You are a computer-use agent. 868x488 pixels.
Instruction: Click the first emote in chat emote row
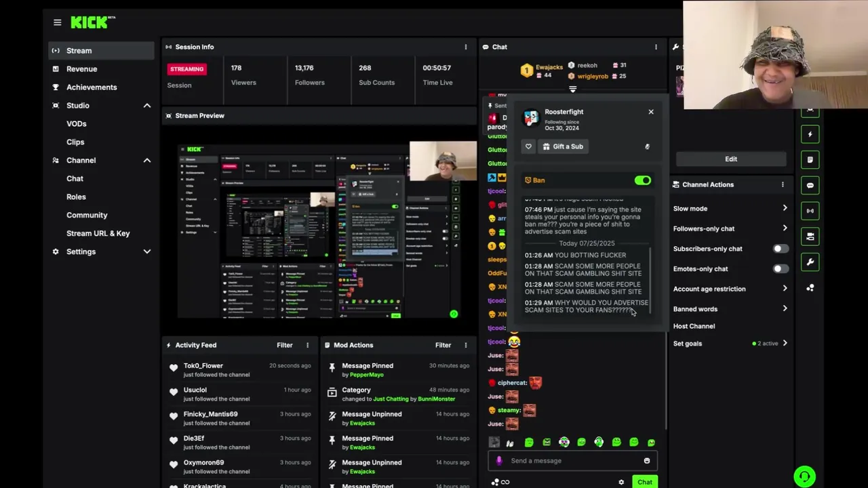click(x=494, y=443)
